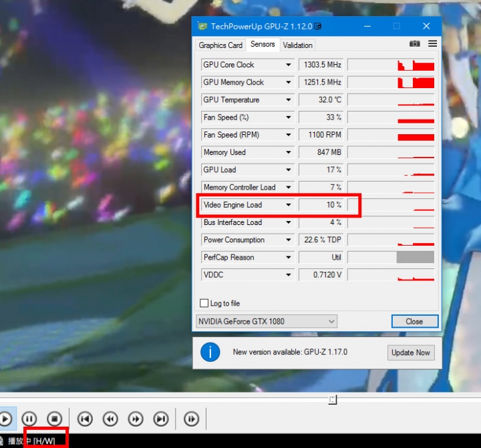
Task: Click the video seek bar handle
Action: 333,399
